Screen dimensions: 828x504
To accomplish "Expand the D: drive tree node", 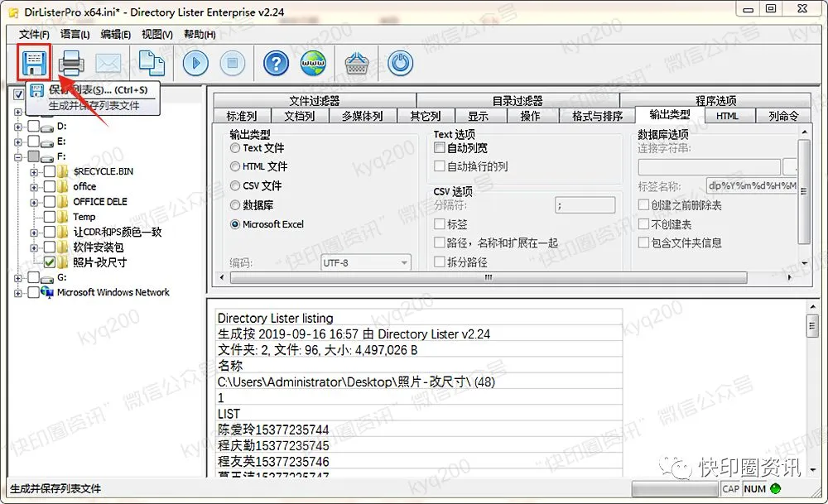I will pos(18,127).
